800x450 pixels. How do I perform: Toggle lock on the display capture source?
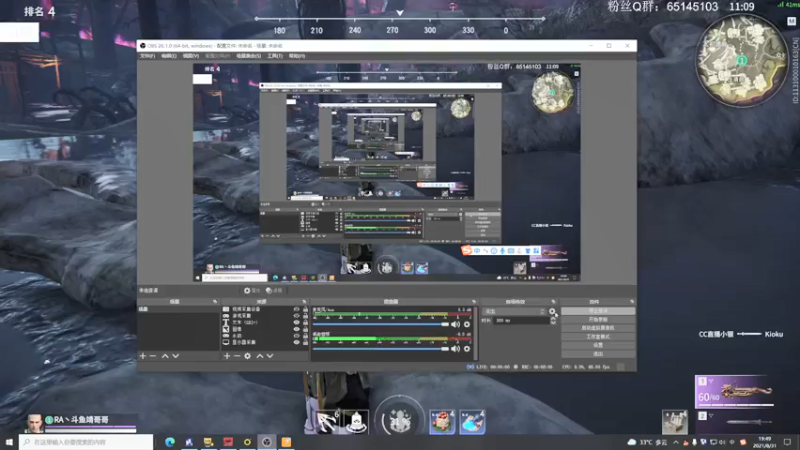coord(305,342)
